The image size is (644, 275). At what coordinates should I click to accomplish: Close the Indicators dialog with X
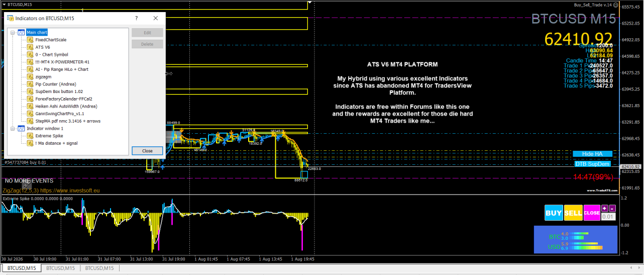(156, 18)
